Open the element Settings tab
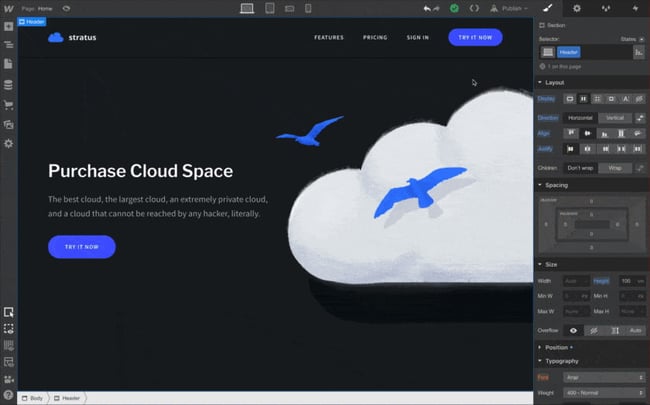This screenshot has height=405, width=650. click(576, 8)
